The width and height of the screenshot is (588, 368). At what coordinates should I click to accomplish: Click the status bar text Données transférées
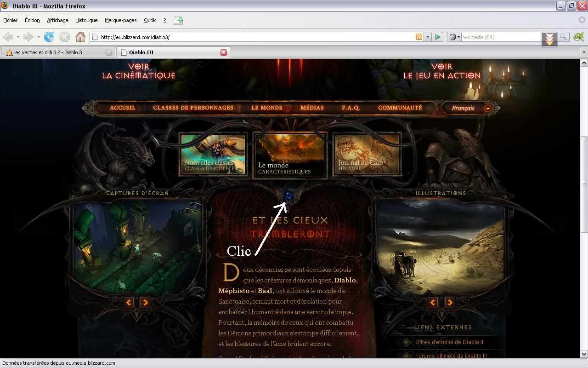click(59, 363)
